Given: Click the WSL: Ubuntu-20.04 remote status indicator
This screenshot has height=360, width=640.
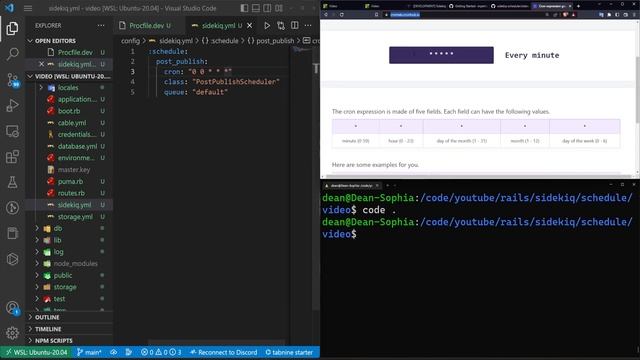Looking at the screenshot, I should (36, 352).
